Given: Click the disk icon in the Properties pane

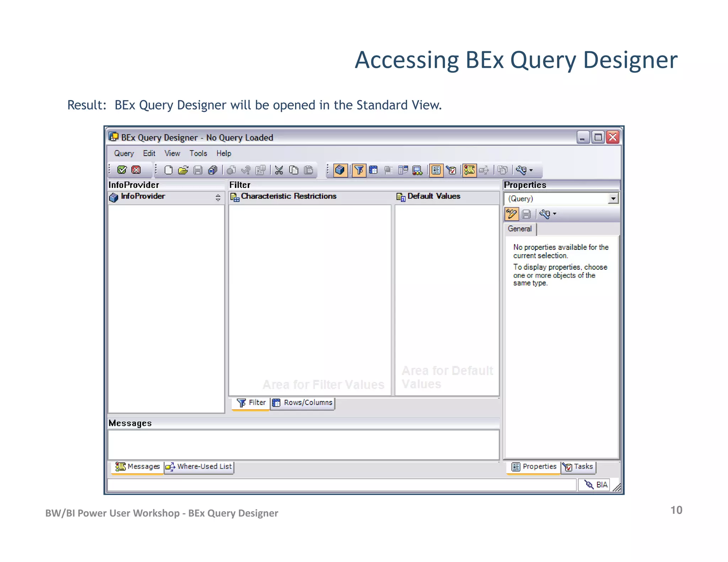Looking at the screenshot, I should point(526,214).
